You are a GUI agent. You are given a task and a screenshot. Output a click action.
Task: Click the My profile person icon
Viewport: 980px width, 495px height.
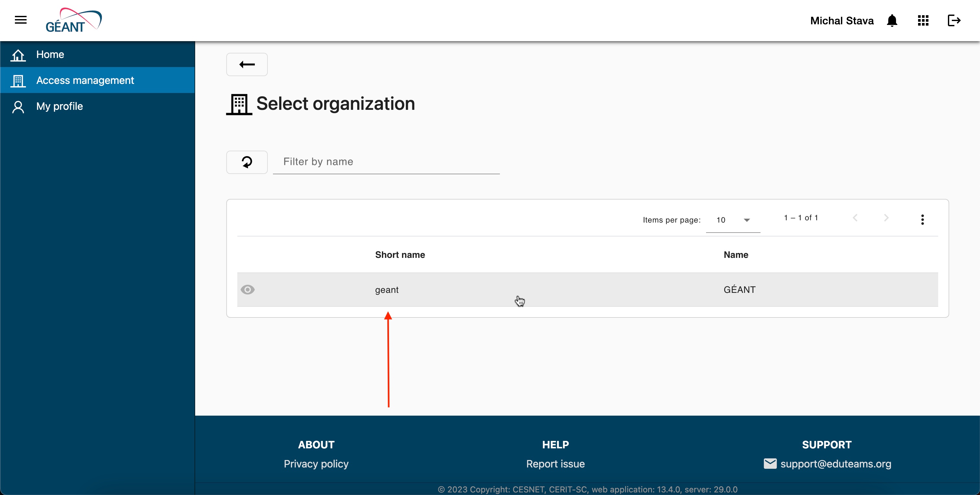pyautogui.click(x=18, y=107)
